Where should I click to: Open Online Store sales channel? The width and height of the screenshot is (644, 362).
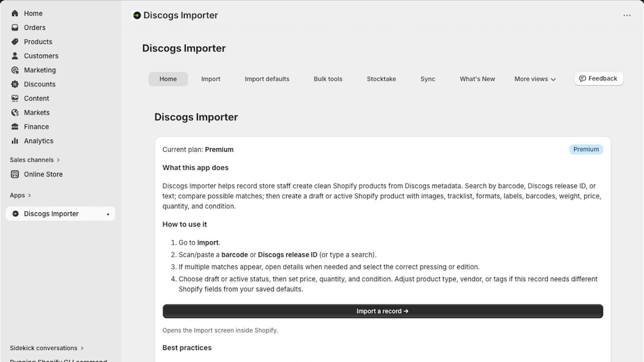pos(43,174)
